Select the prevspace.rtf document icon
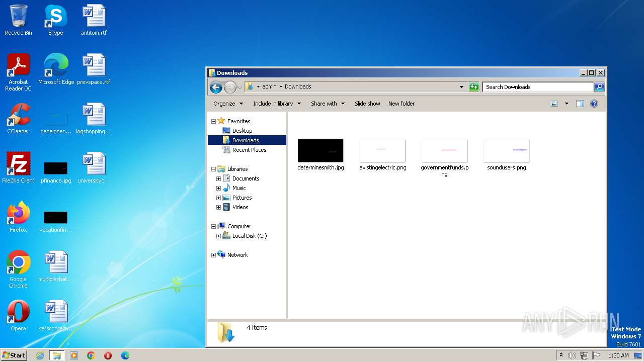 [x=94, y=69]
